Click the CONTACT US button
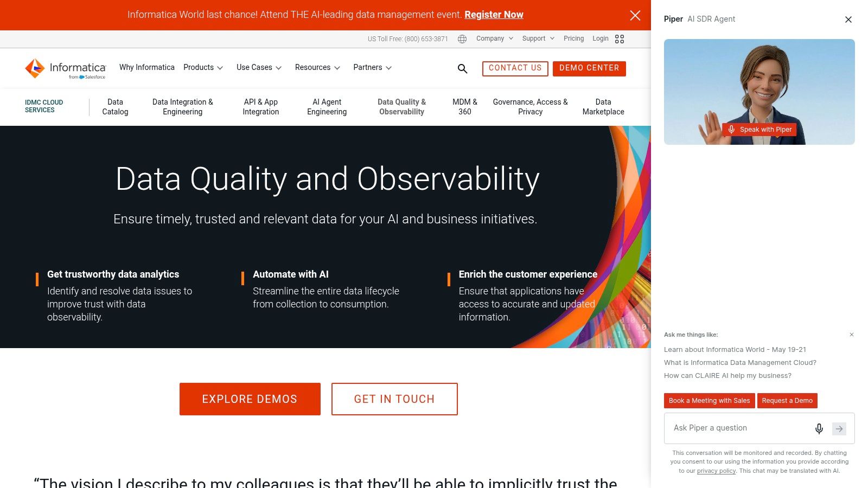This screenshot has width=868, height=488. point(515,68)
